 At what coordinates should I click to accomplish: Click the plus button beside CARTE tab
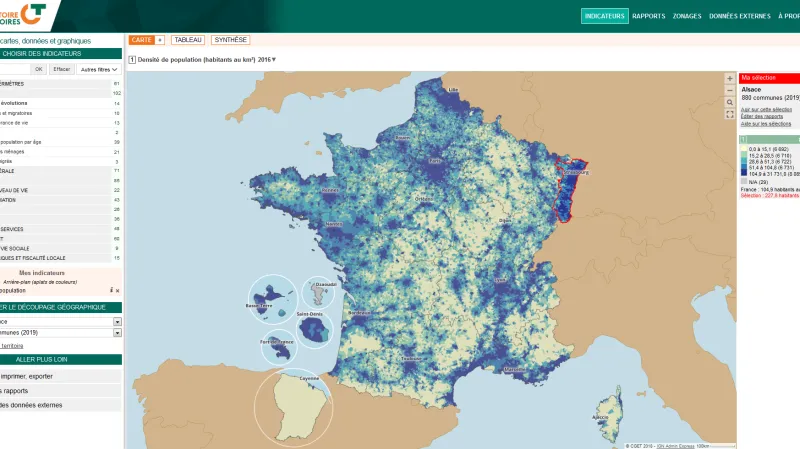[x=160, y=40]
